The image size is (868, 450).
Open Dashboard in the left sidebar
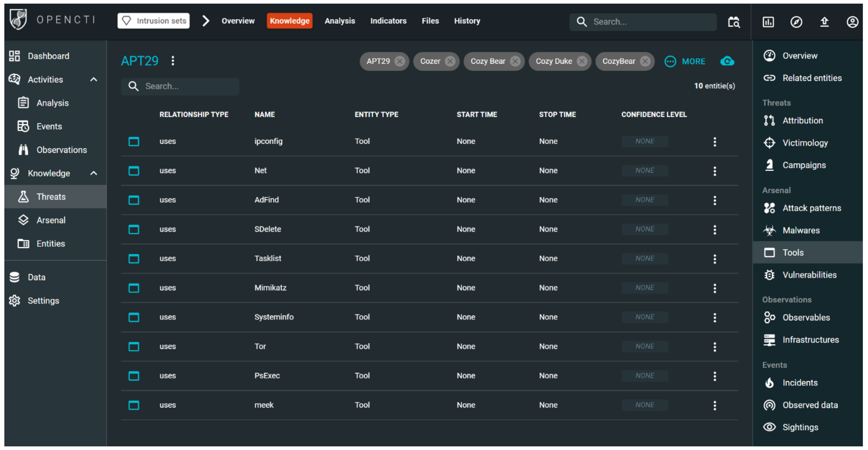coord(56,56)
